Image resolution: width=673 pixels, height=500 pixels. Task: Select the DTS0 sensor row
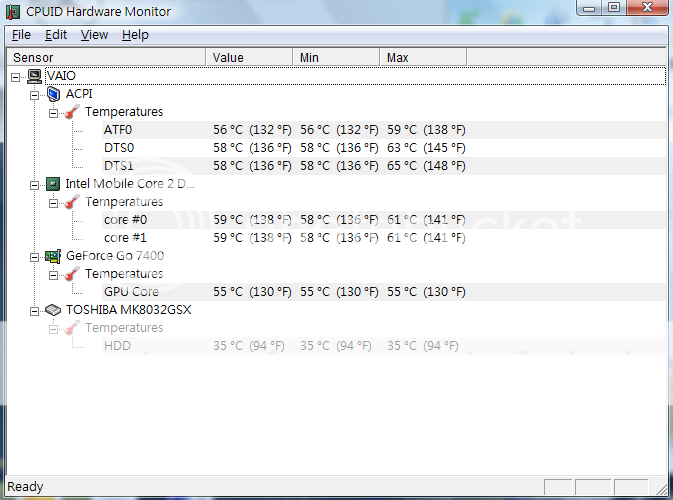pyautogui.click(x=384, y=148)
